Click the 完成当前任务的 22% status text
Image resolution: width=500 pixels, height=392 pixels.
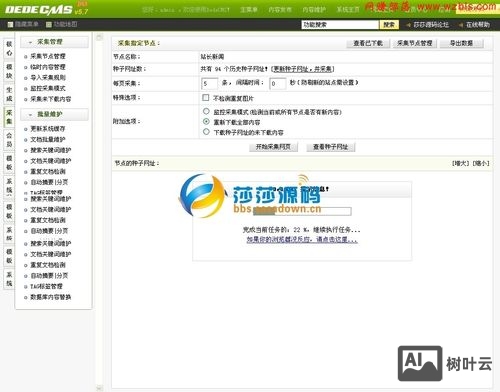click(302, 230)
